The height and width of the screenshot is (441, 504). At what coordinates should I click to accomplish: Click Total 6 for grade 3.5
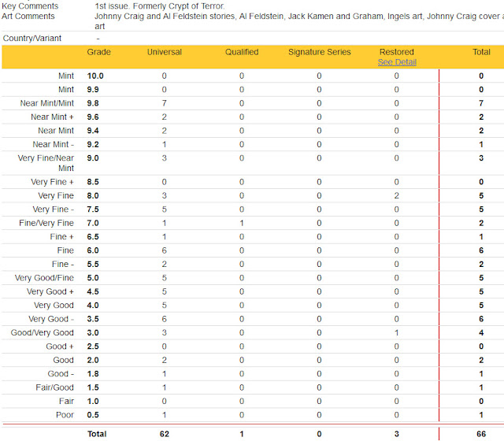coord(481,319)
